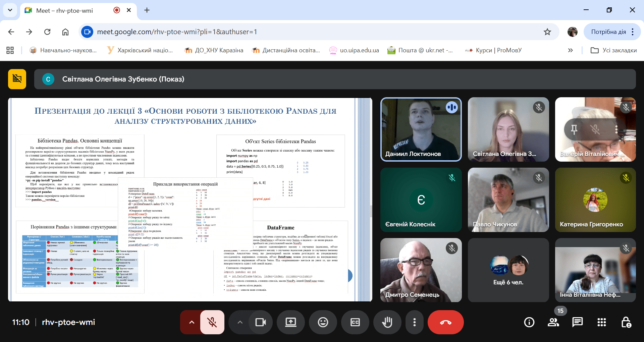Open the emoji reactions panel
This screenshot has height=342, width=644.
coord(323,322)
